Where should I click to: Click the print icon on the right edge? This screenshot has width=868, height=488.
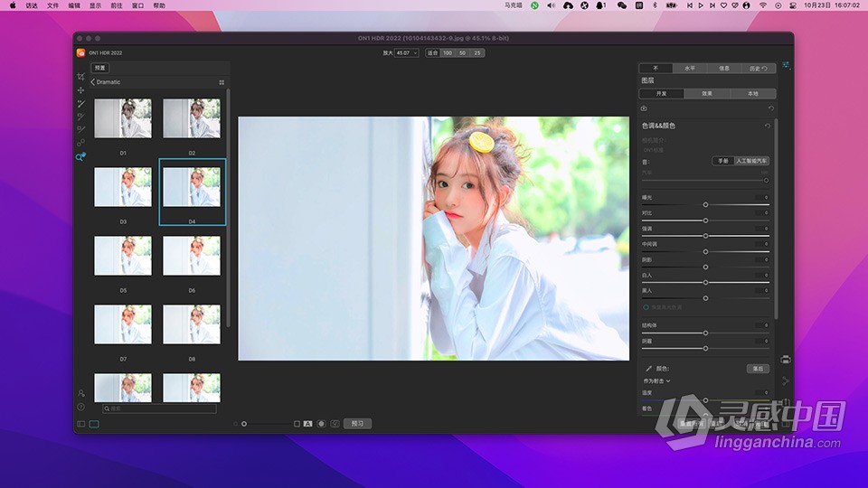[786, 360]
